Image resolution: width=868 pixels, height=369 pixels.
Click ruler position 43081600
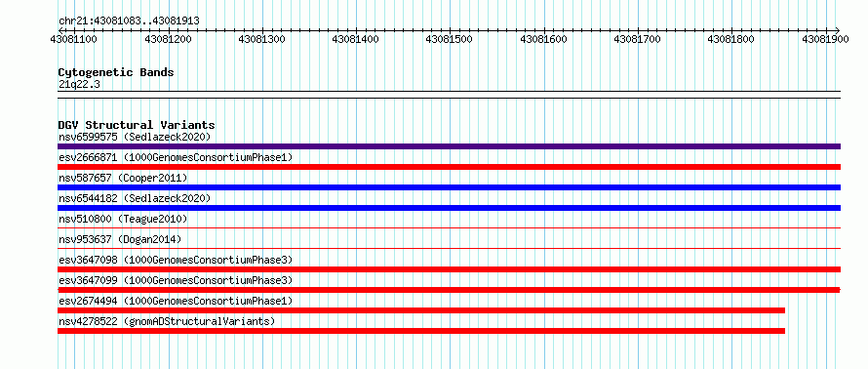(x=544, y=39)
